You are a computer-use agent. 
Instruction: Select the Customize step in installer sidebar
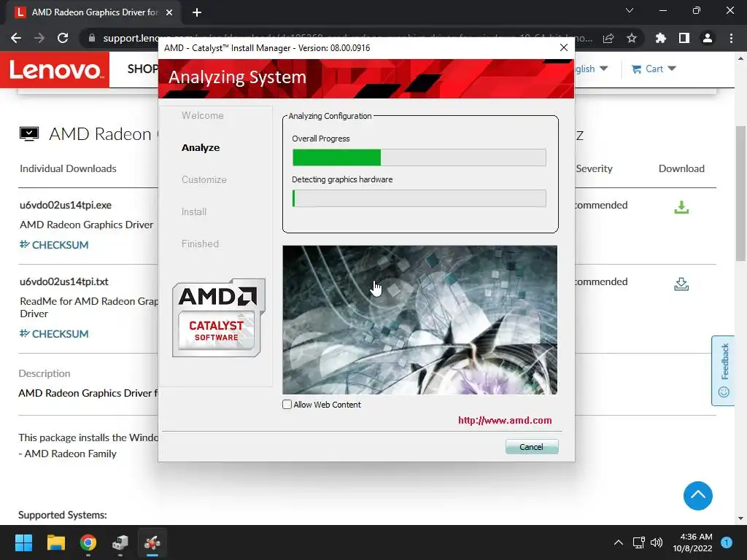click(204, 179)
